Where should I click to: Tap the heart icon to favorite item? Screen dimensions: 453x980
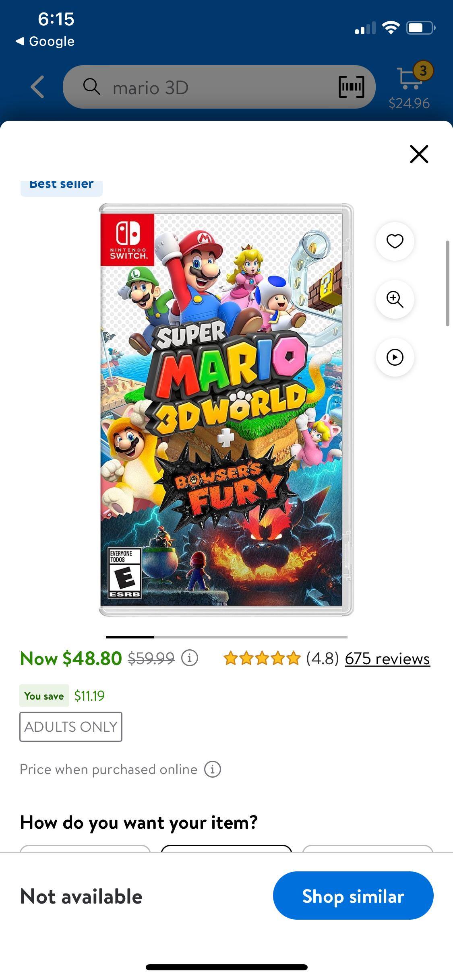click(395, 241)
